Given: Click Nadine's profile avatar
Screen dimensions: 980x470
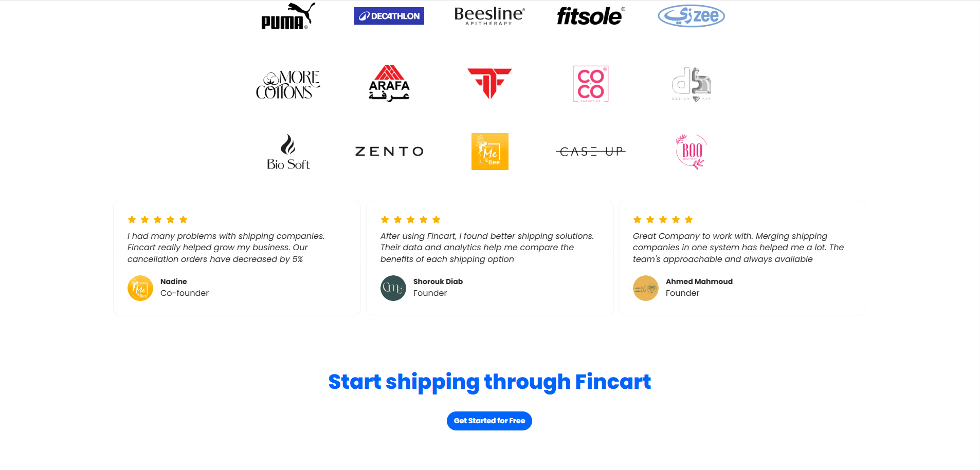Looking at the screenshot, I should 140,288.
